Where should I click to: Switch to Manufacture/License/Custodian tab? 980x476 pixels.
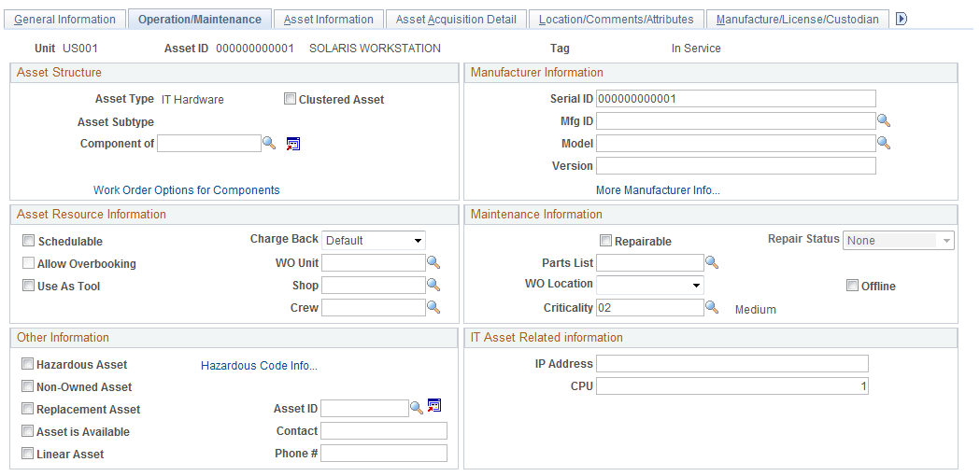tap(798, 20)
